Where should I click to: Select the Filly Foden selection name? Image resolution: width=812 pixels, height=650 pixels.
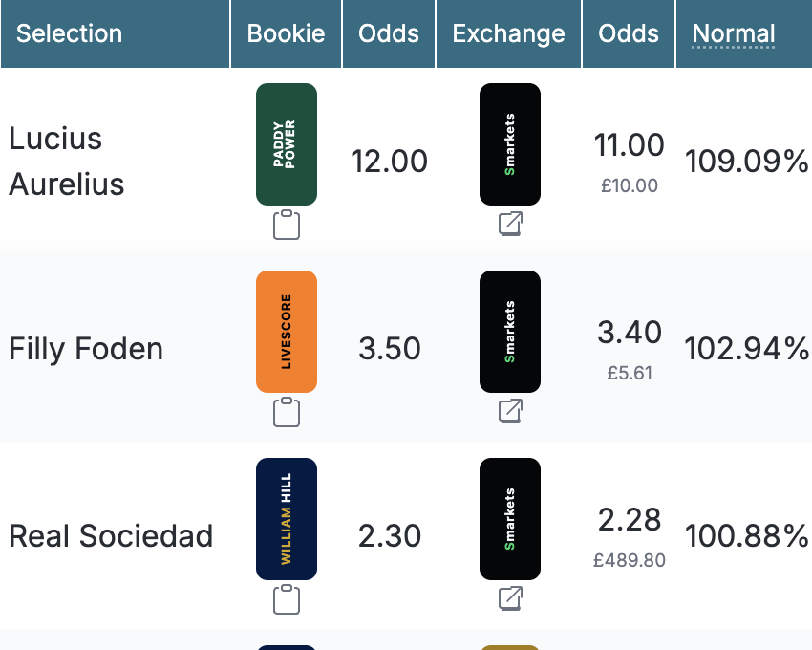tap(86, 349)
